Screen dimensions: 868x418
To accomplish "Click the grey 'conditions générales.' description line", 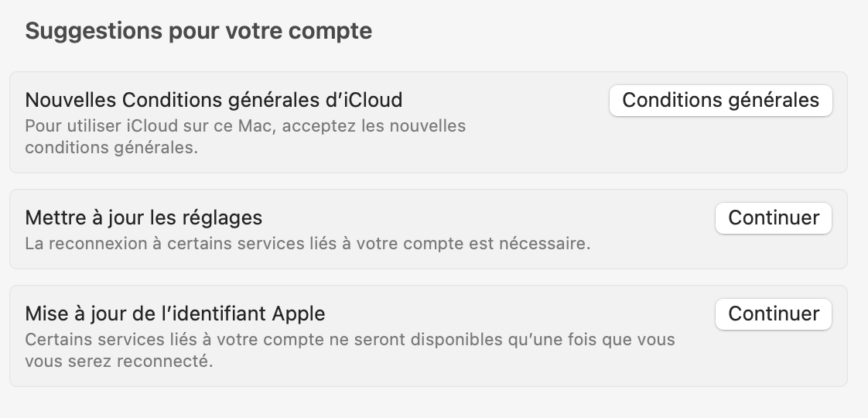I will coord(111,147).
